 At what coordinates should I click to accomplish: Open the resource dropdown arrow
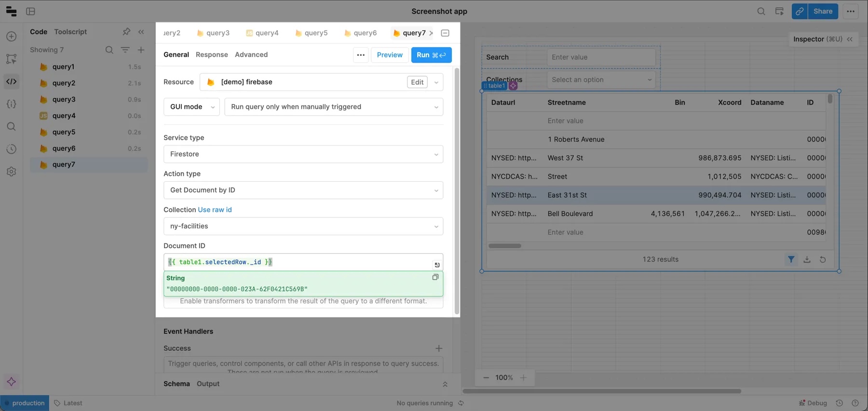click(436, 82)
